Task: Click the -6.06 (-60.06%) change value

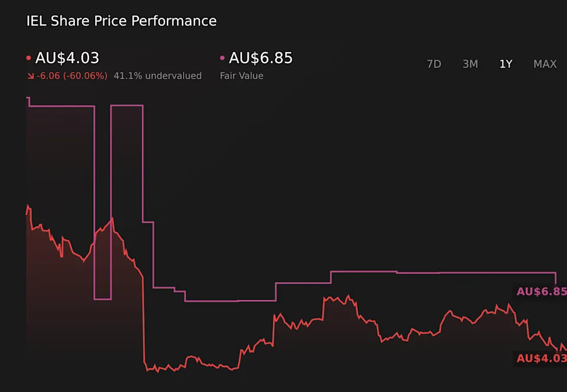Action: (72, 76)
